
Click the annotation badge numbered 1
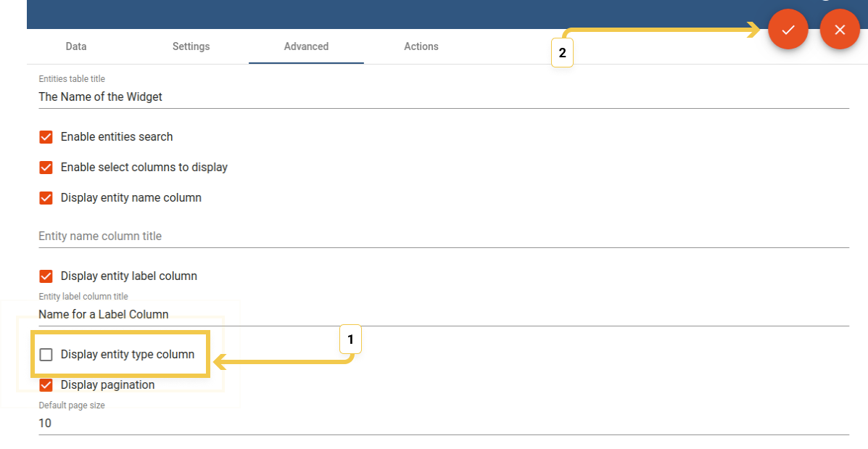(x=350, y=339)
